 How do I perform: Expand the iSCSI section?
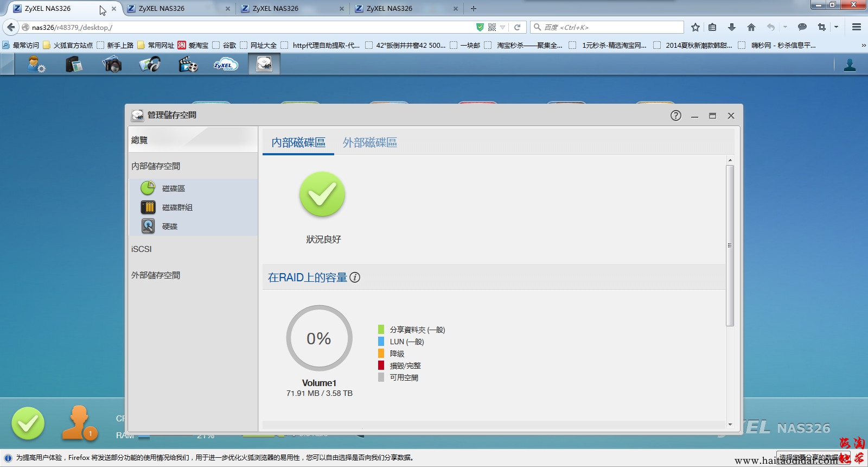coord(142,249)
